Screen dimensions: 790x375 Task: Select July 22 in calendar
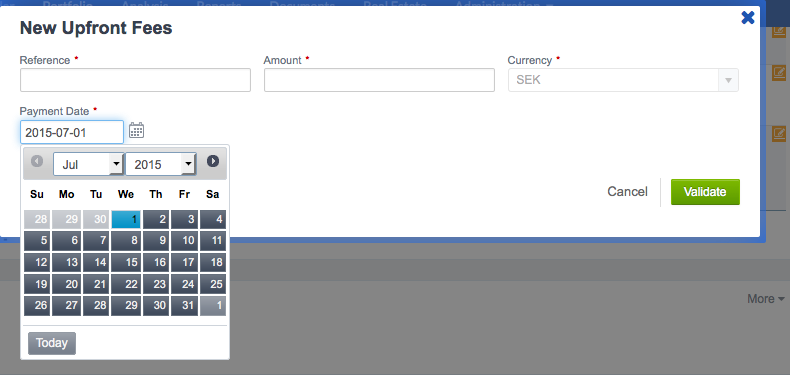pyautogui.click(x=126, y=284)
